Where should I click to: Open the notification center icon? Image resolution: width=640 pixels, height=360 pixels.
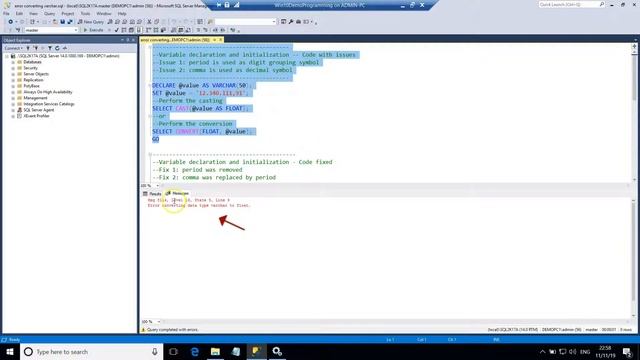(627, 352)
